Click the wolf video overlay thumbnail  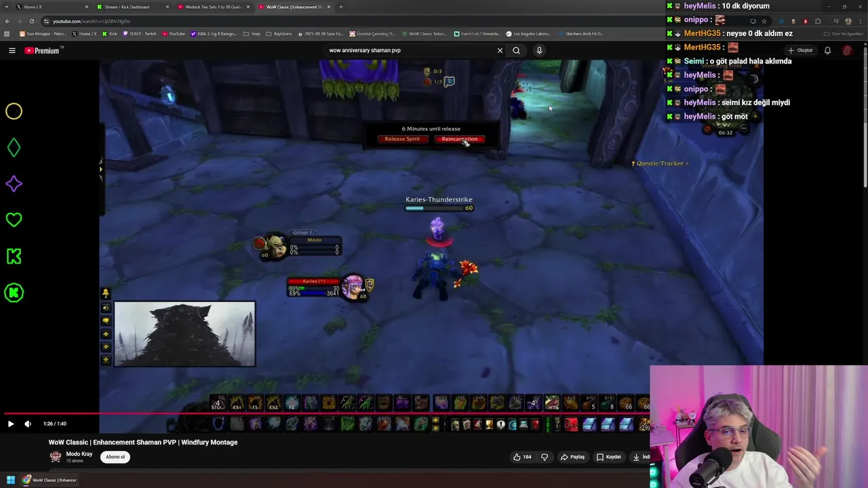[x=184, y=334]
